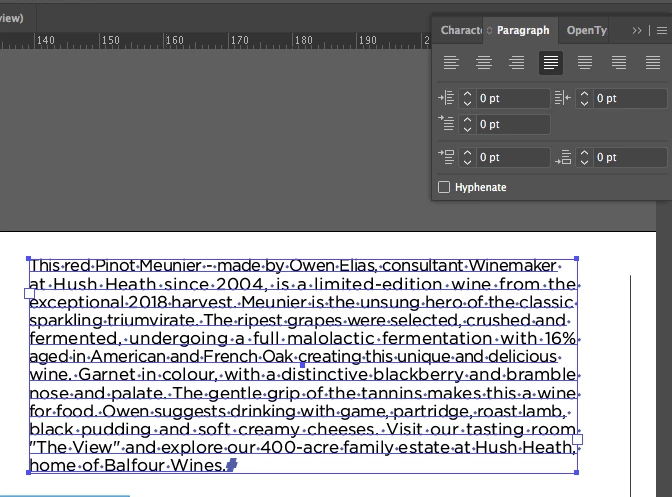672x497 pixels.
Task: Click the text frame's top-right corner handle
Action: (576, 258)
